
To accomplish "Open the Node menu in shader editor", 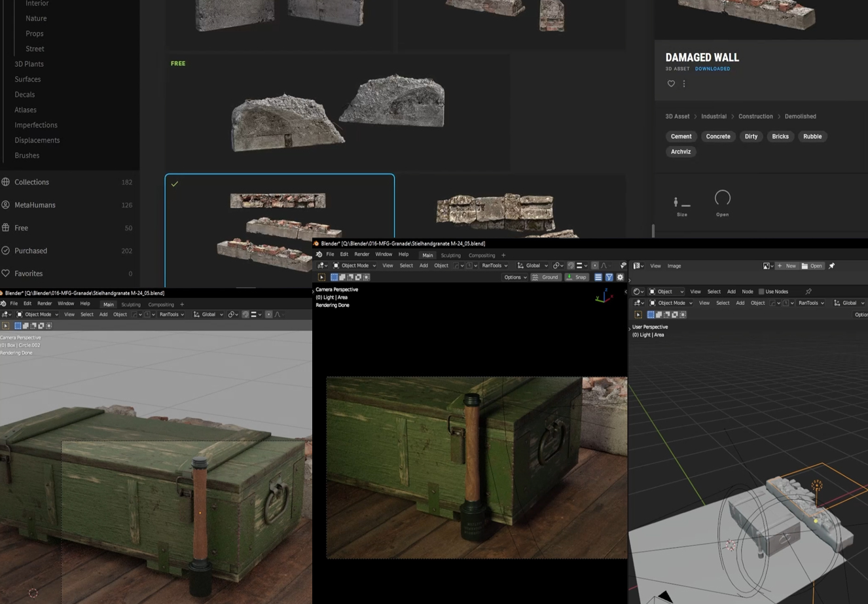I will click(748, 292).
